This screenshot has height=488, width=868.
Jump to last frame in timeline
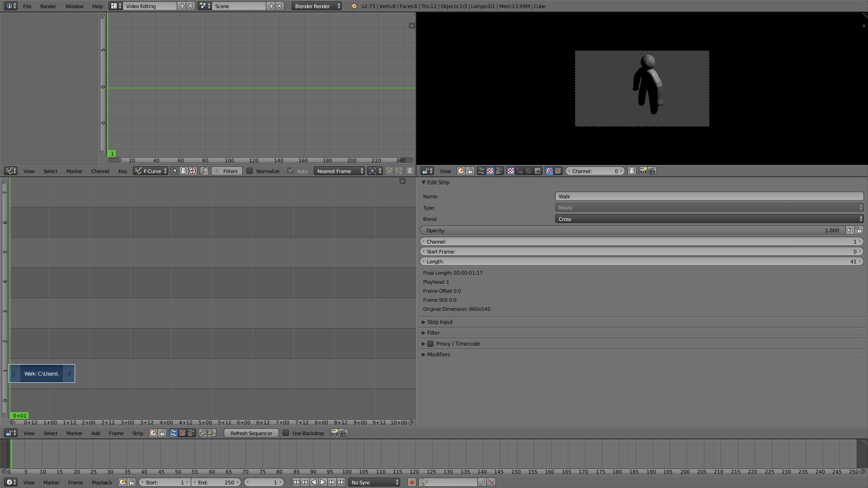pyautogui.click(x=341, y=482)
